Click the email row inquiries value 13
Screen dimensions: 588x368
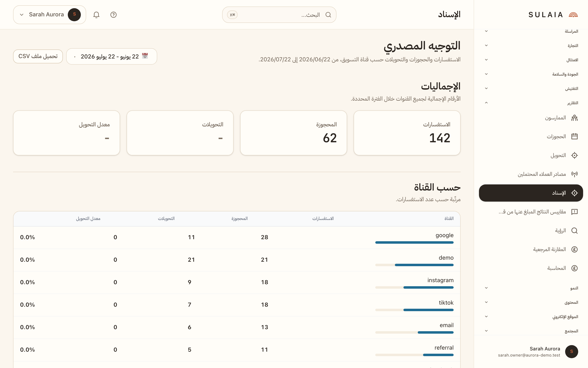[264, 327]
